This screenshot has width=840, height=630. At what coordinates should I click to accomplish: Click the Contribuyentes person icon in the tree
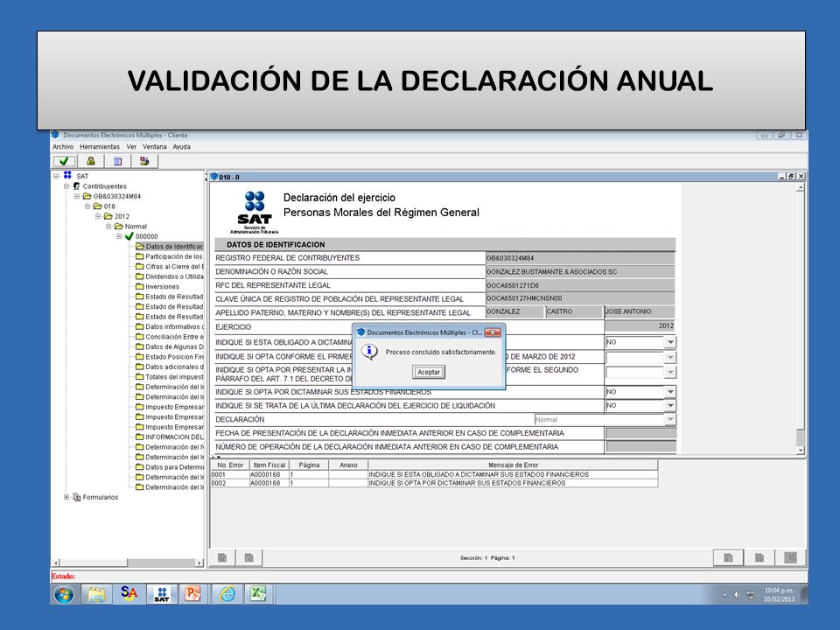click(77, 185)
